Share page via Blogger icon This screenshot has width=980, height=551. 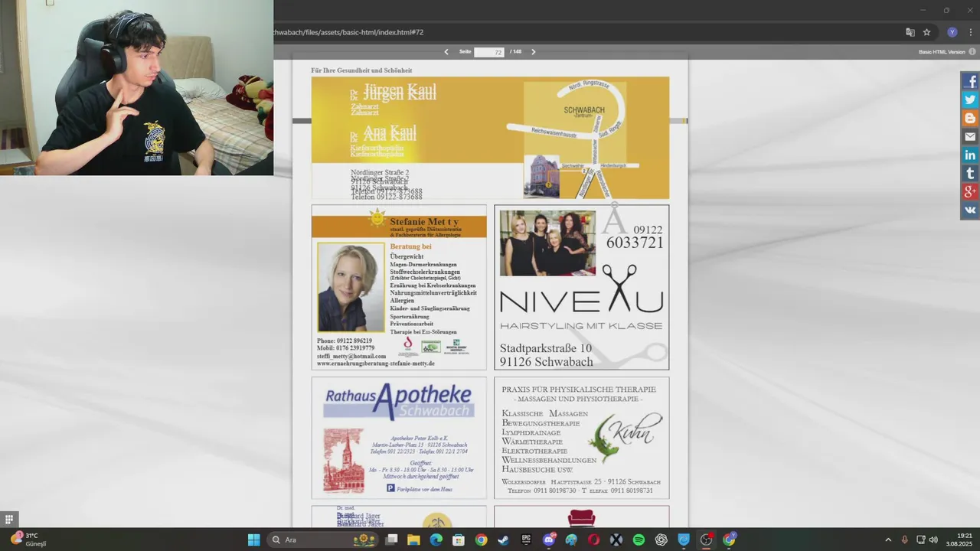(970, 118)
